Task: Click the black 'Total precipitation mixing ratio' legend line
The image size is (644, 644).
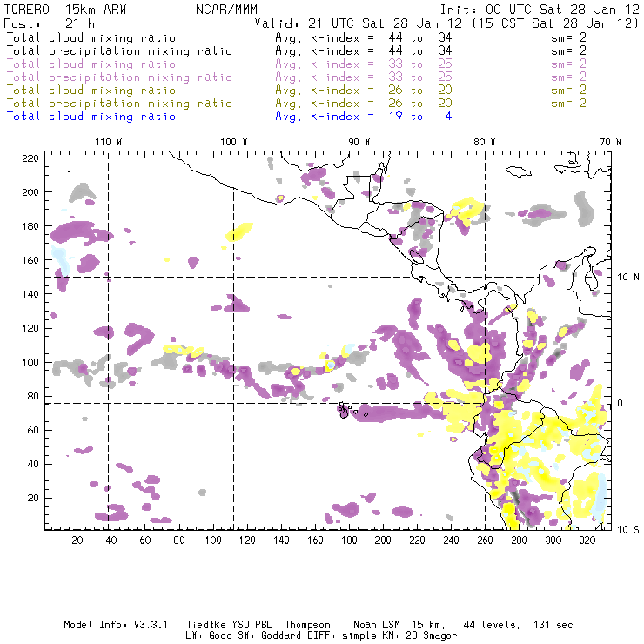Action: (x=119, y=51)
